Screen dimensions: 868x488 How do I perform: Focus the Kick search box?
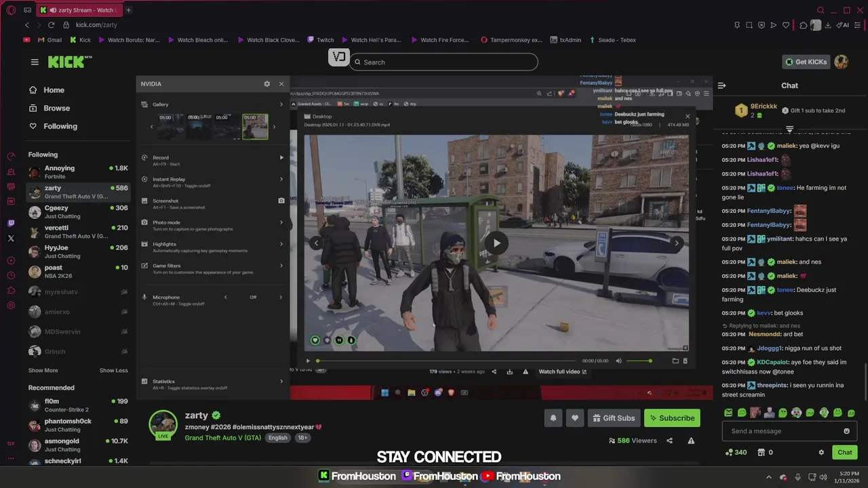pos(444,62)
